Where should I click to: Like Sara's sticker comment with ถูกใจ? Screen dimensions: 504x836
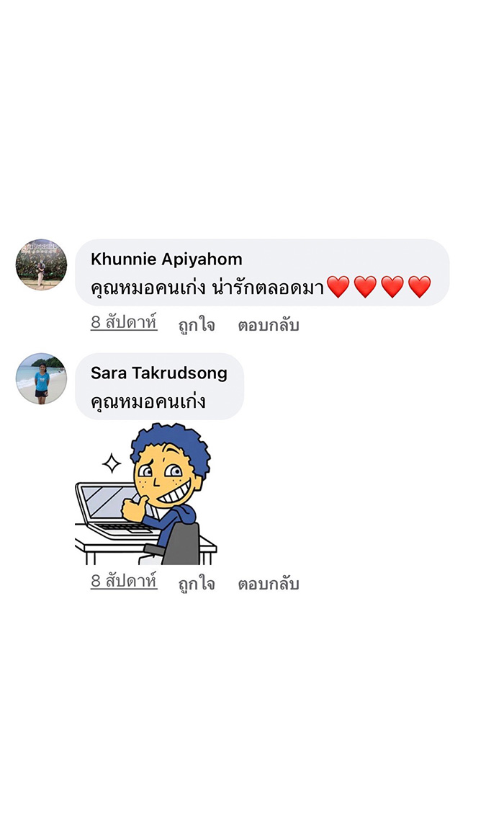(197, 583)
